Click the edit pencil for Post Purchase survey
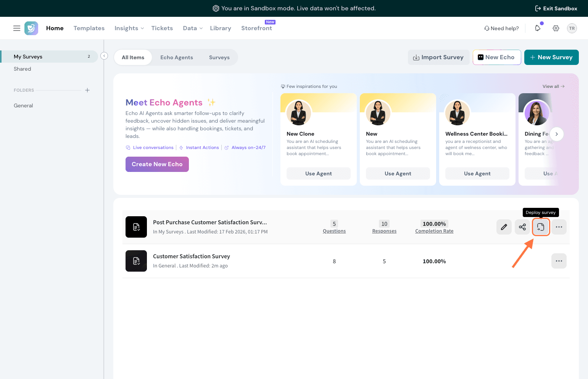Viewport: 588px width, 379px height. coord(504,227)
